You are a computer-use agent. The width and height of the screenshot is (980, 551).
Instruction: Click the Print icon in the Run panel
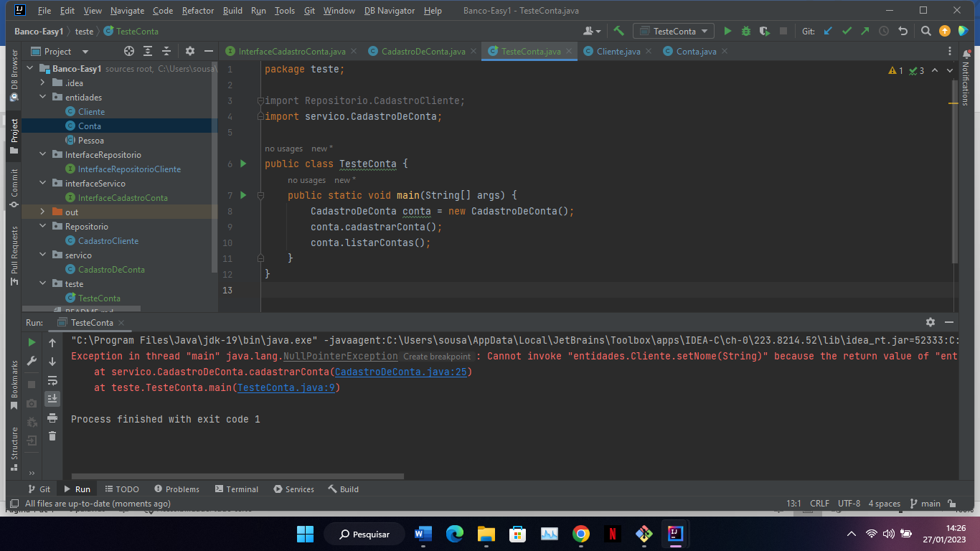[x=52, y=418]
